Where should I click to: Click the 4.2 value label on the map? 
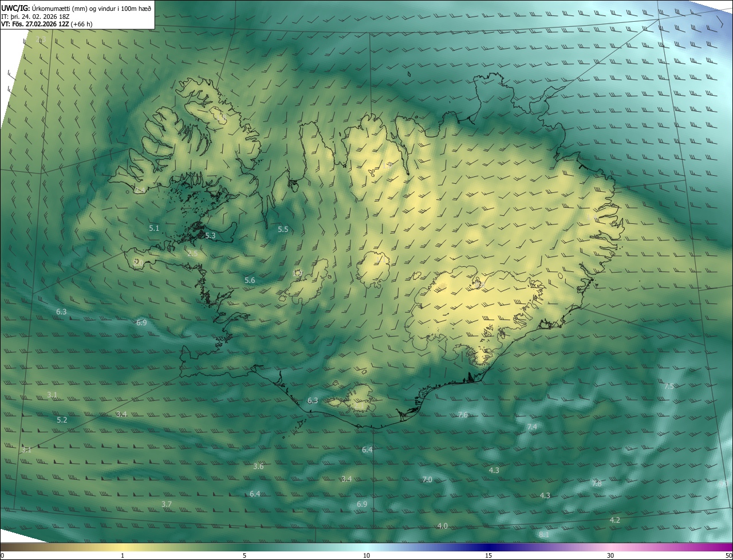(614, 520)
